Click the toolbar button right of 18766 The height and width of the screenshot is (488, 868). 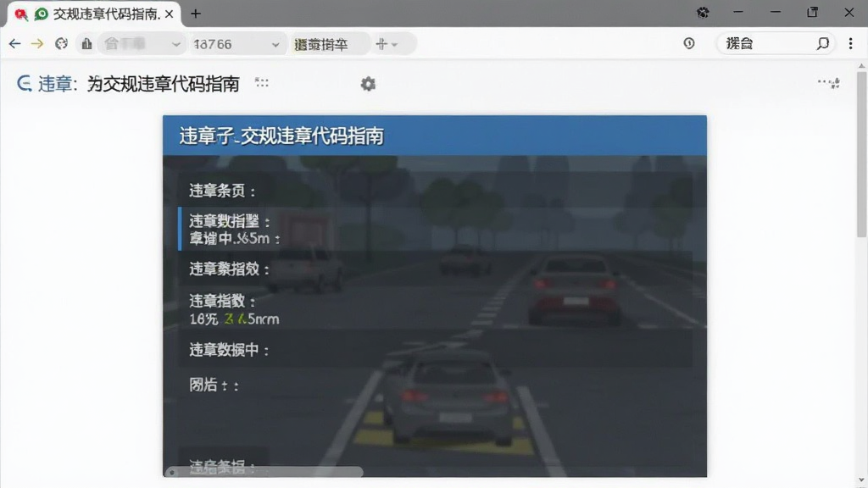pyautogui.click(x=329, y=44)
